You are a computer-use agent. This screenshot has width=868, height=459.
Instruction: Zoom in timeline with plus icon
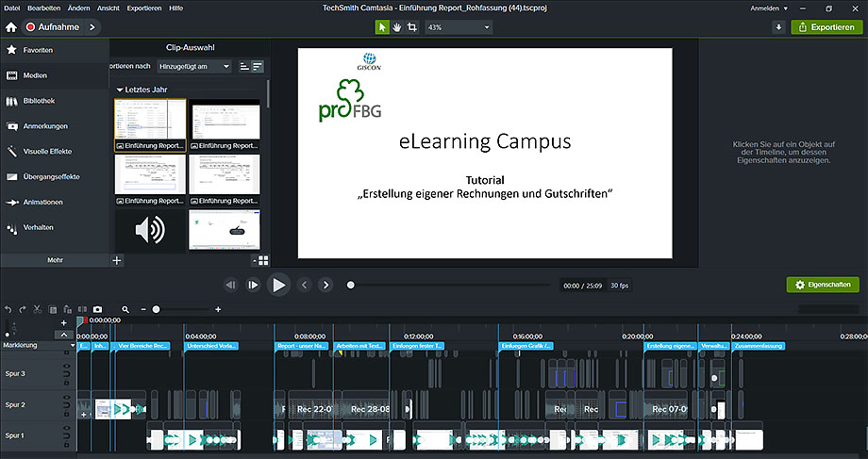tap(218, 310)
